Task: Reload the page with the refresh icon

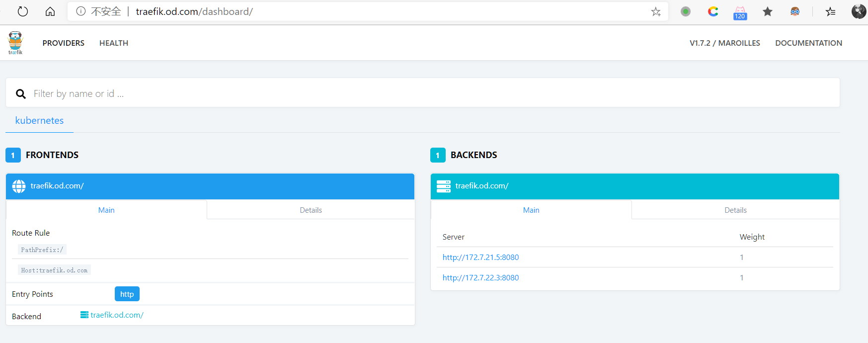Action: tap(23, 11)
